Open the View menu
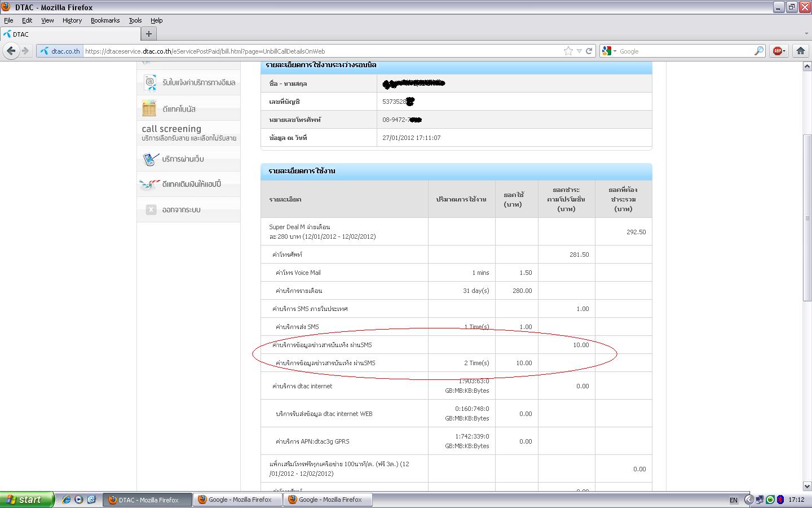 [47, 20]
